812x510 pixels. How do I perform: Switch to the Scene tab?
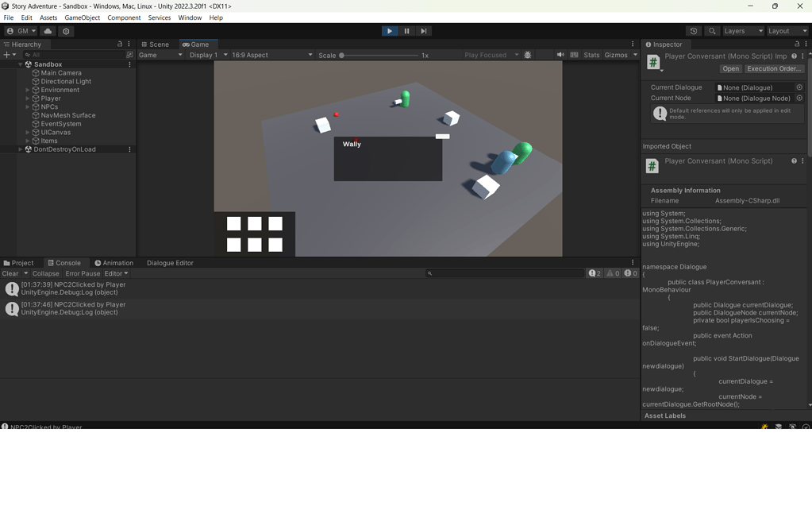pyautogui.click(x=156, y=44)
